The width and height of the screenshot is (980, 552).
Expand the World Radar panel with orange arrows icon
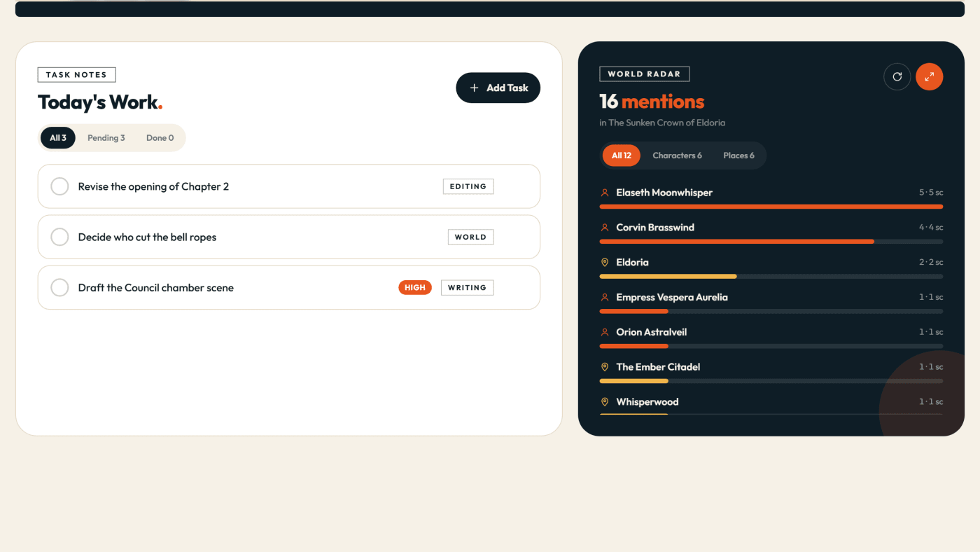point(930,77)
